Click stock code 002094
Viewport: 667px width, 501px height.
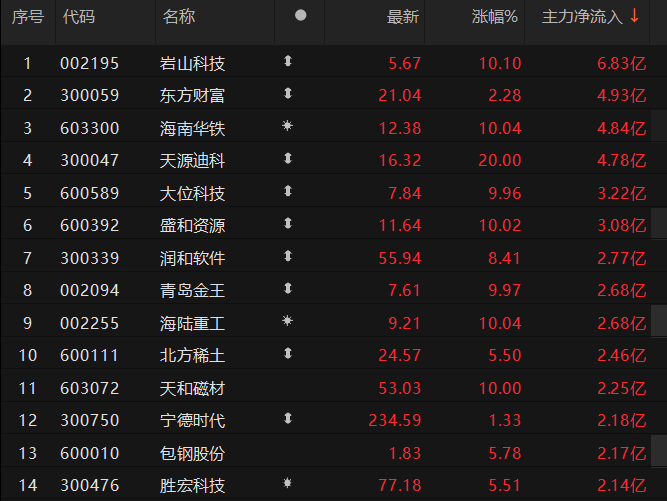89,290
